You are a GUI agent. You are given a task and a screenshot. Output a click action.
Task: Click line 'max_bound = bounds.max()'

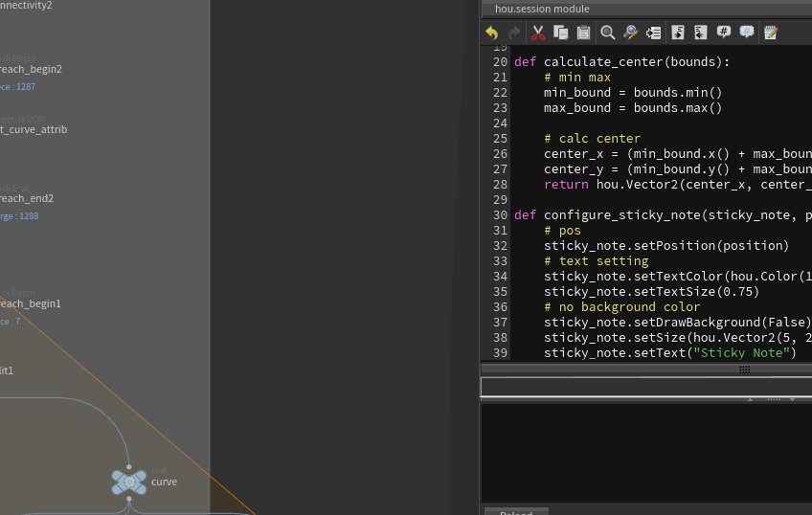632,108
